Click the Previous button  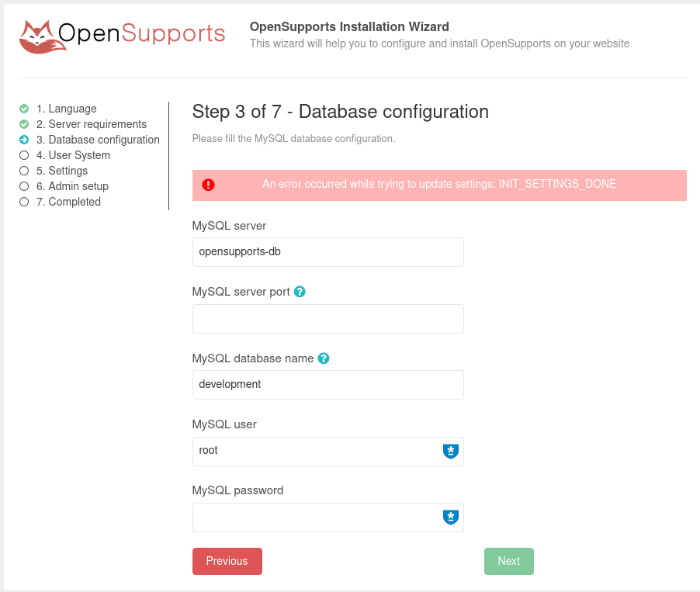click(x=227, y=561)
